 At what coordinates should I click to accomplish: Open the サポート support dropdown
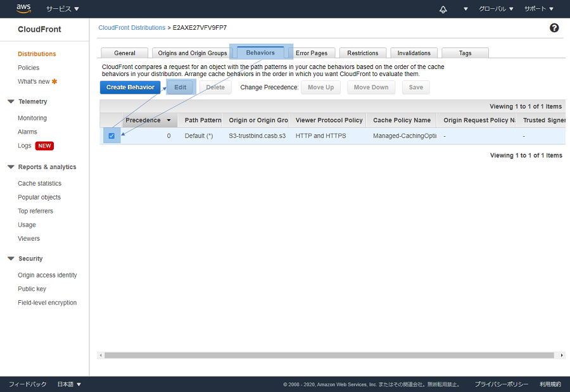pos(539,9)
